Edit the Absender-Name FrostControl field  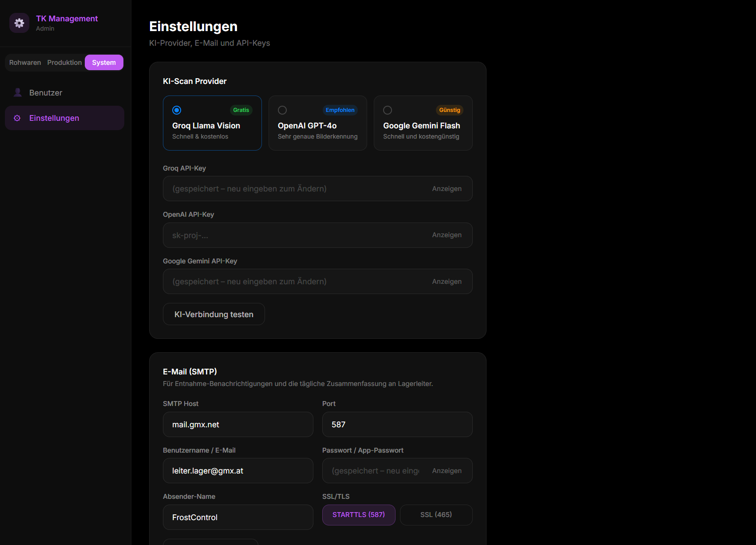[x=238, y=517]
